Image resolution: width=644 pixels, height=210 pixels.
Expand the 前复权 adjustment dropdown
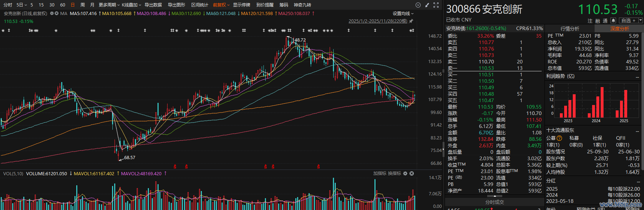click(221, 5)
